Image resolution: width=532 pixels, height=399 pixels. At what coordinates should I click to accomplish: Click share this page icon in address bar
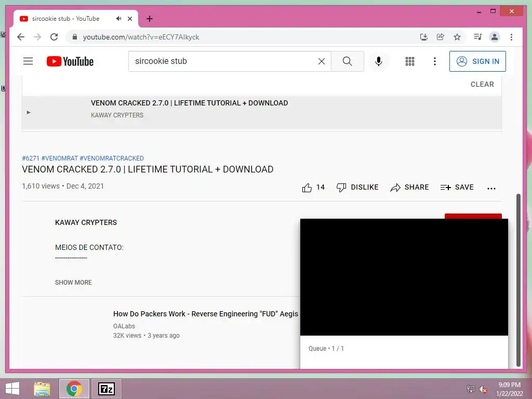tap(441, 37)
